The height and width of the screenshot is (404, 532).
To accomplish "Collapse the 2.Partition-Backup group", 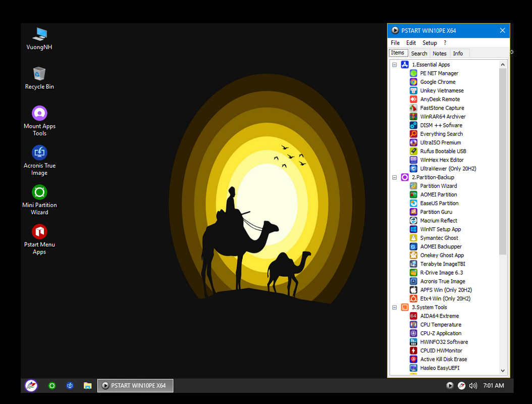I will (x=394, y=177).
